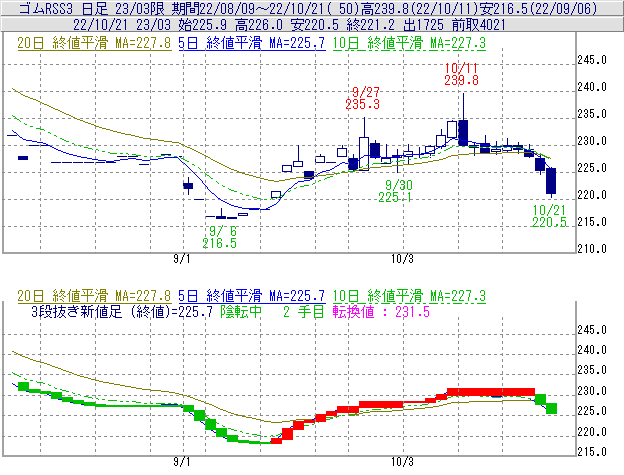Screen dimensions: 624x475
Task: Click the 転換値 : 231.5 magenta label
Action: tap(381, 312)
